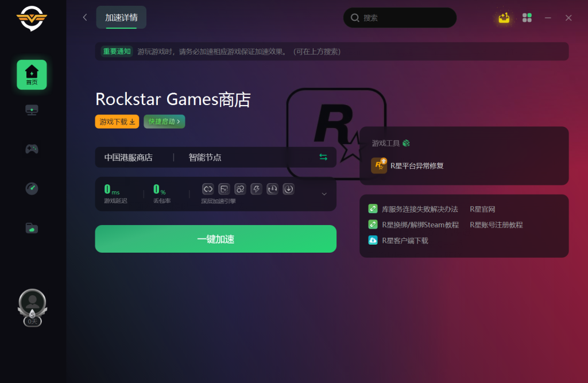Image resolution: width=588 pixels, height=383 pixels.
Task: Open the 首页 home sidebar button
Action: [32, 75]
